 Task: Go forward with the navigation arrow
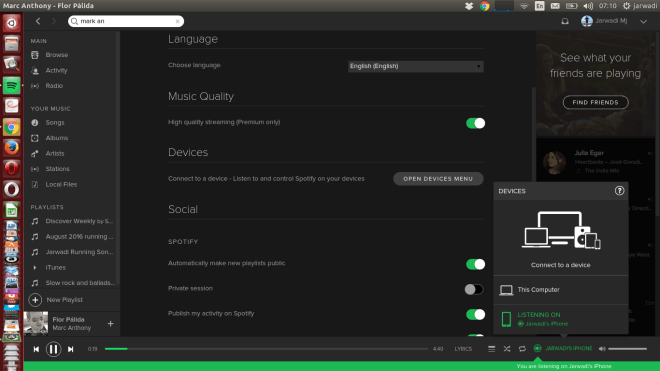click(53, 21)
